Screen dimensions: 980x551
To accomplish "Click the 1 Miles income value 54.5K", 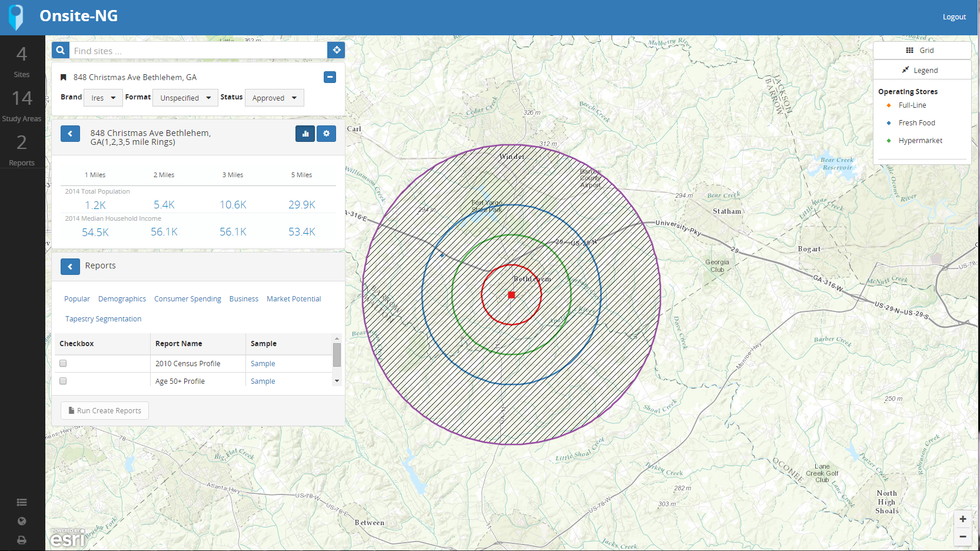I will pos(95,232).
